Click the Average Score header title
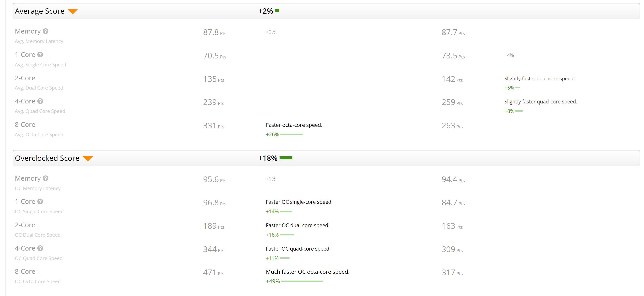This screenshot has width=644, height=296. coord(40,11)
